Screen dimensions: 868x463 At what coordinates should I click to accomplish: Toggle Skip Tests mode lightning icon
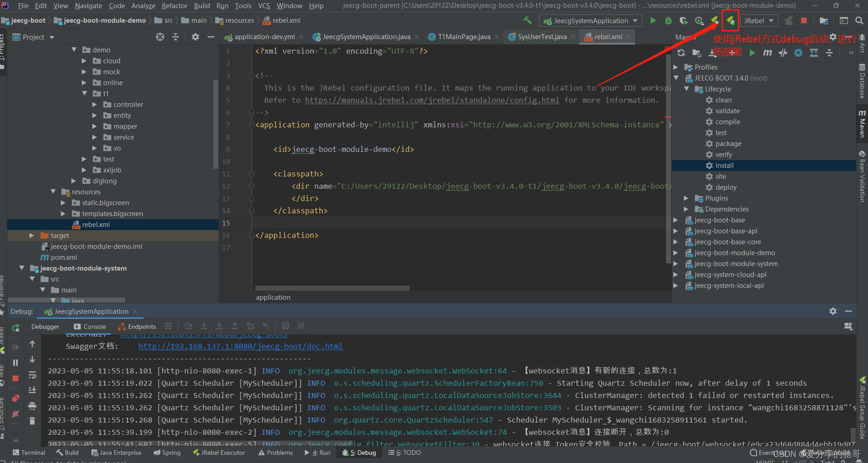(x=798, y=53)
